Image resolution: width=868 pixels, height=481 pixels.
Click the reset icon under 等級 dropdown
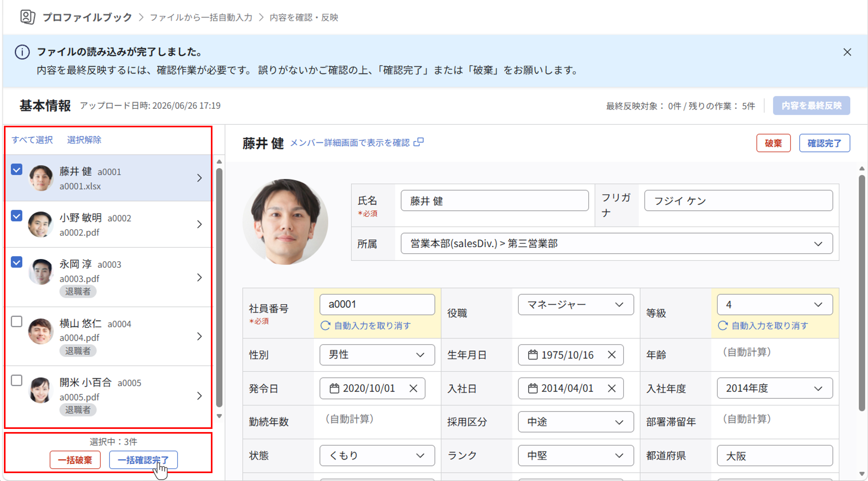point(723,326)
